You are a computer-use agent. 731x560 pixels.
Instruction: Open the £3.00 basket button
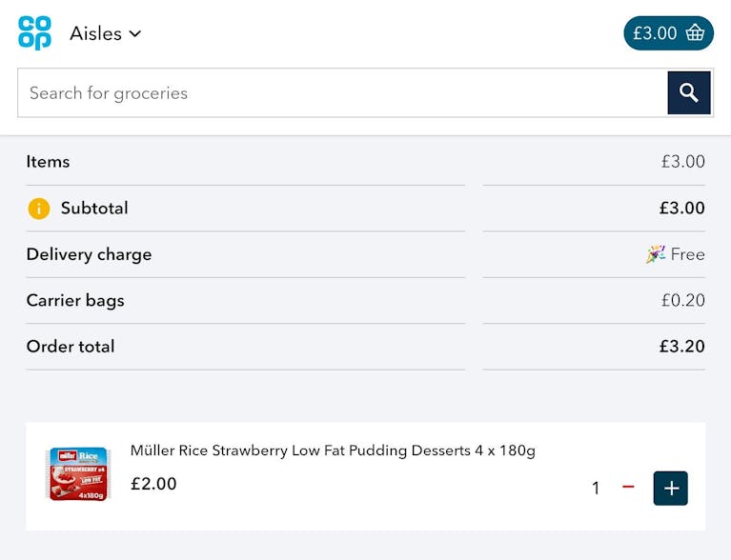coord(668,33)
